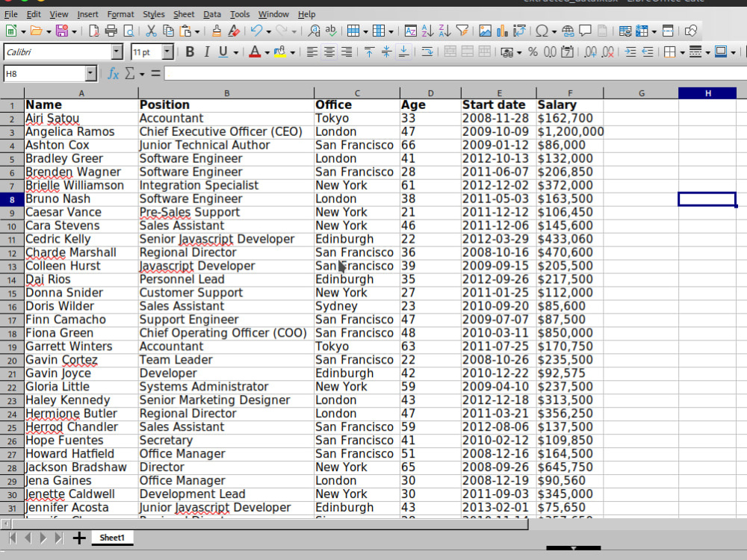747x560 pixels.
Task: Open Underline style dropdown arrow
Action: click(235, 52)
